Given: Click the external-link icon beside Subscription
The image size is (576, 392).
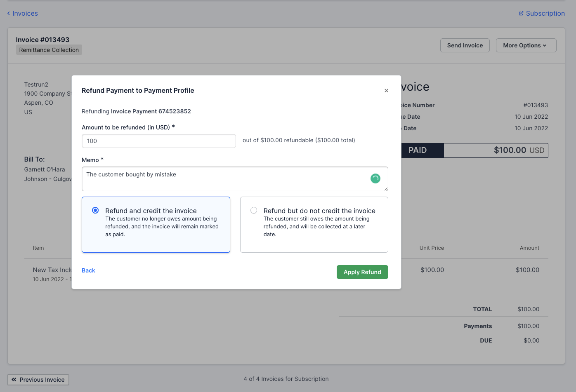Looking at the screenshot, I should 521,14.
